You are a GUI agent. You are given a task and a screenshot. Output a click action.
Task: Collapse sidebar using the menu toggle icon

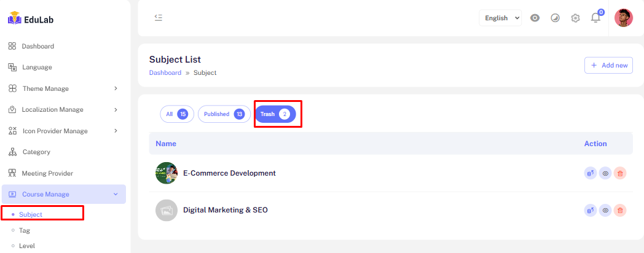159,18
